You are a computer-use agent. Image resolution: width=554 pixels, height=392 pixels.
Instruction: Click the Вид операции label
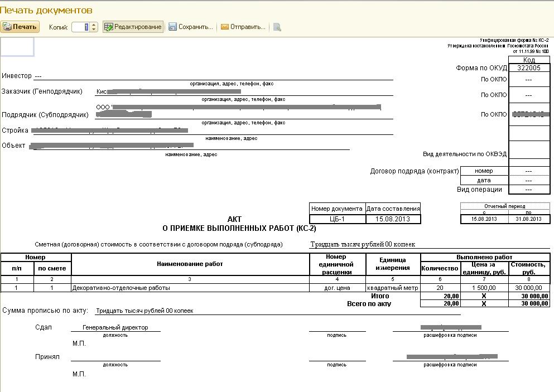pos(479,189)
